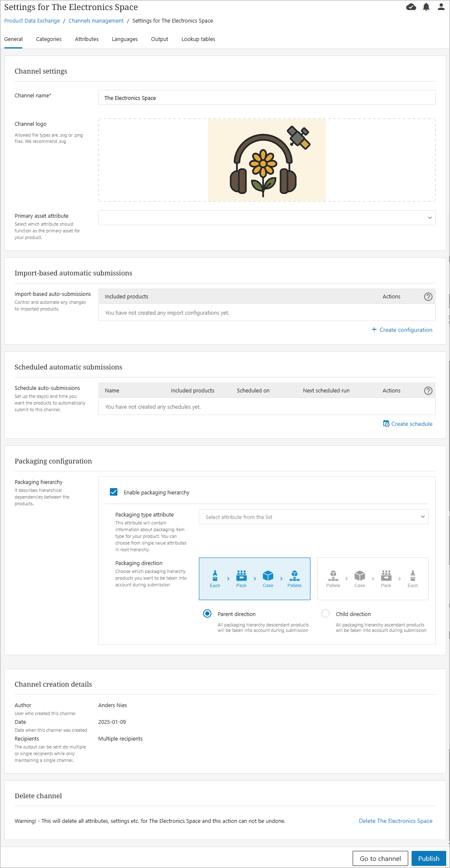
Task: Open the Packaging type attribute dropdown
Action: (313, 517)
